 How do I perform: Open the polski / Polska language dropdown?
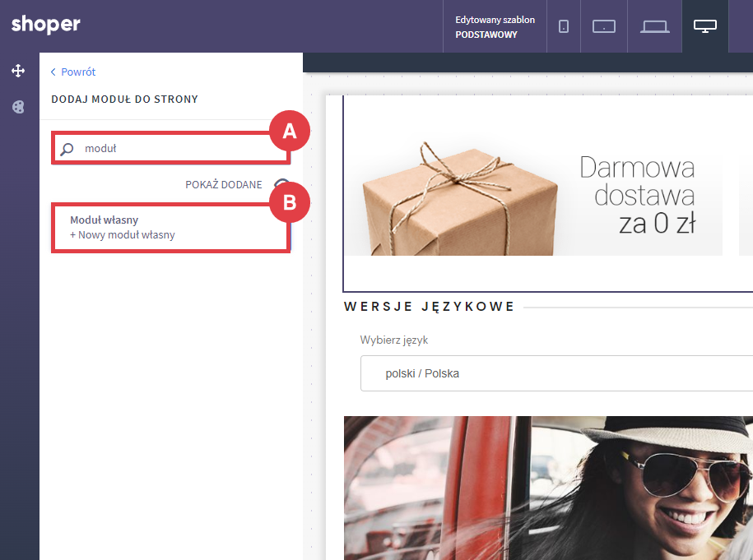[x=556, y=373]
